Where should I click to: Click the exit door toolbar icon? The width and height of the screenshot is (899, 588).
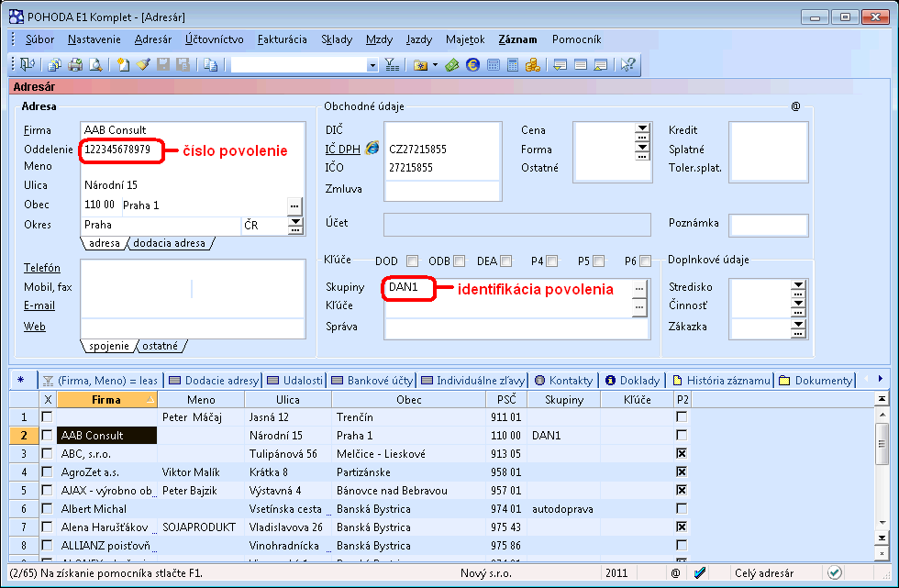pyautogui.click(x=28, y=65)
